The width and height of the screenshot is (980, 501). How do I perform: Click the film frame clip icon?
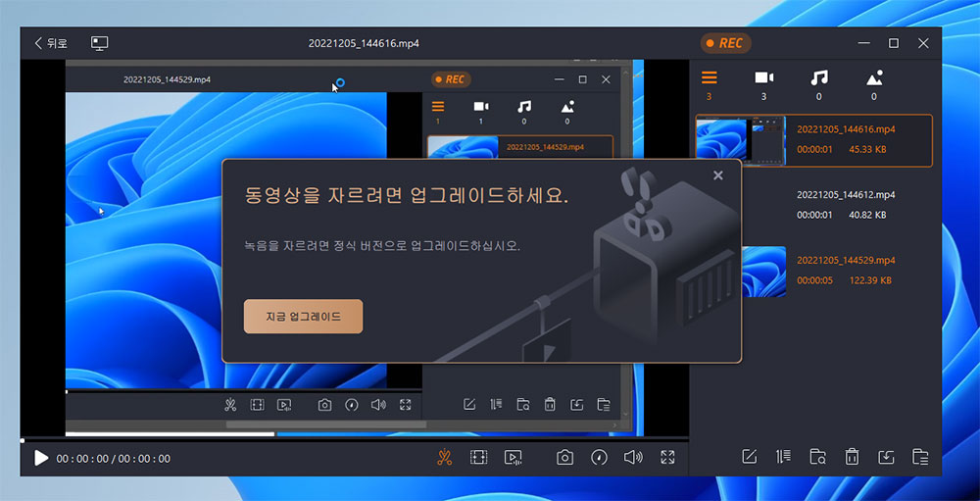click(479, 458)
